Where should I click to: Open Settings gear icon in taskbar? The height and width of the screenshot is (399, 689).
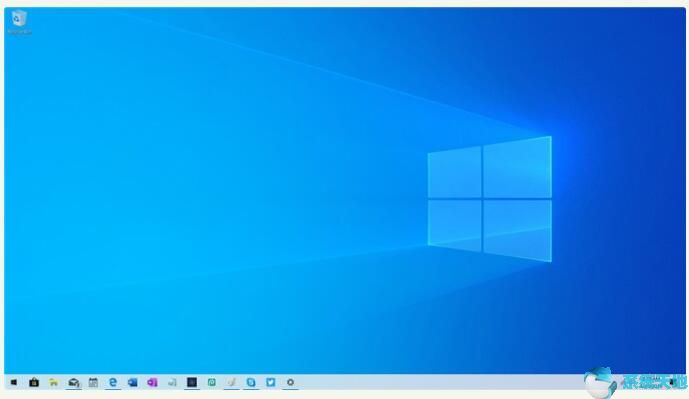click(x=290, y=382)
